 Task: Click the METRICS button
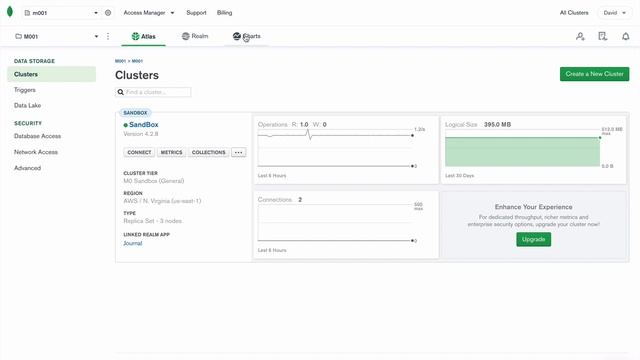[x=171, y=152]
